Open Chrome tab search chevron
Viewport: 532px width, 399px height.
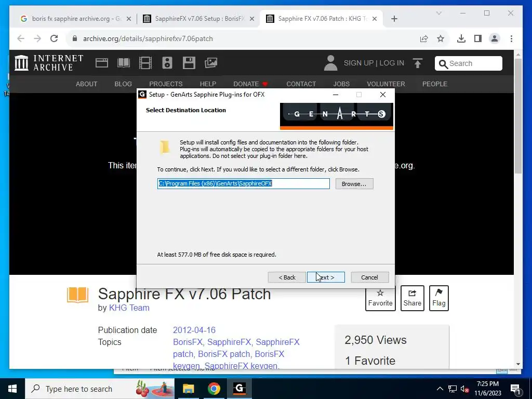pos(438,13)
